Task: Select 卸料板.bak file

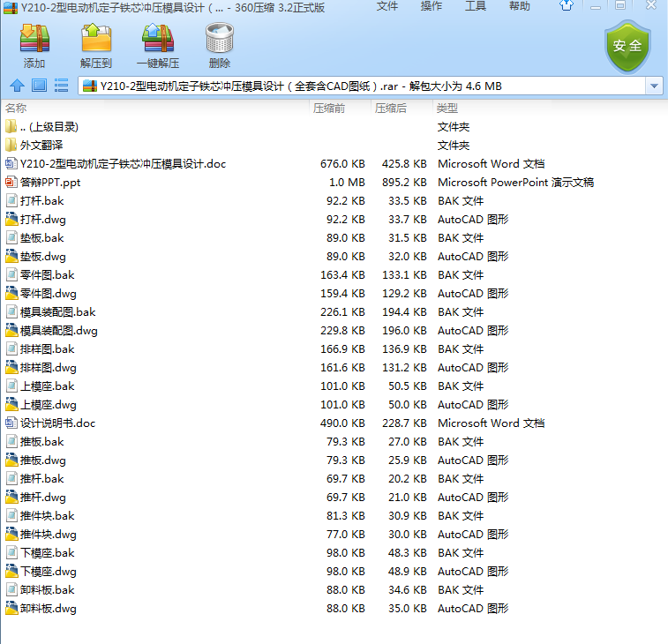Action: (48, 590)
